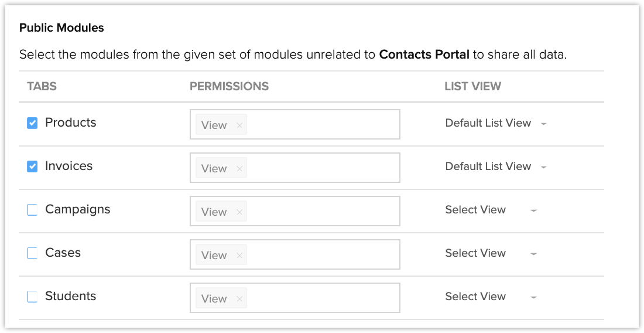Remove View permission tag for Products
Image resolution: width=644 pixels, height=333 pixels.
tap(239, 125)
